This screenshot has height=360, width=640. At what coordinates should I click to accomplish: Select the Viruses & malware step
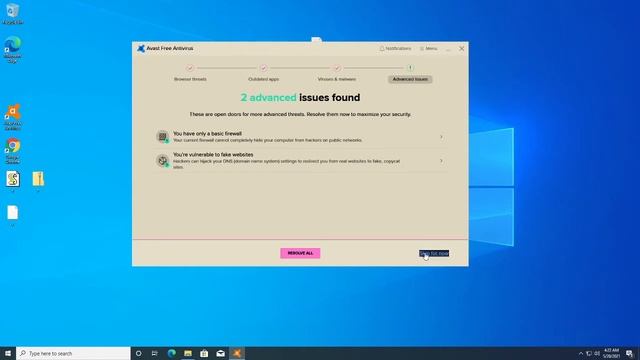tap(337, 79)
